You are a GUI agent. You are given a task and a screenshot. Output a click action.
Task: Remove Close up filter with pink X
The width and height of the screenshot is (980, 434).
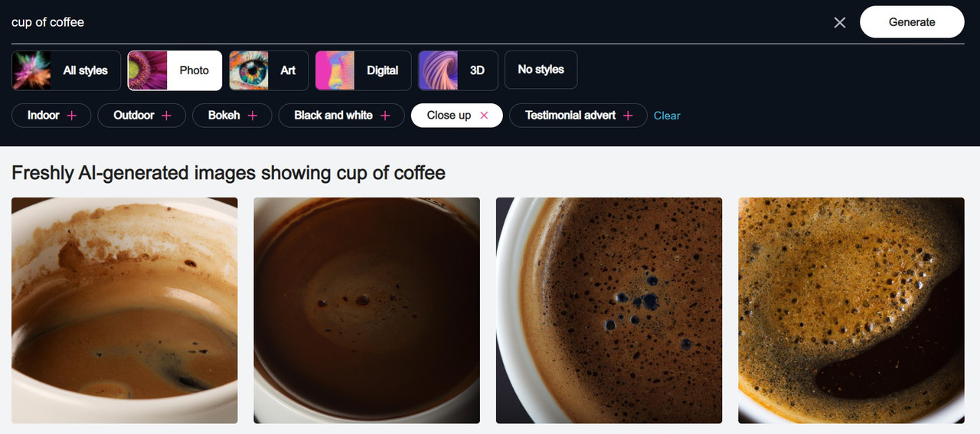(484, 116)
